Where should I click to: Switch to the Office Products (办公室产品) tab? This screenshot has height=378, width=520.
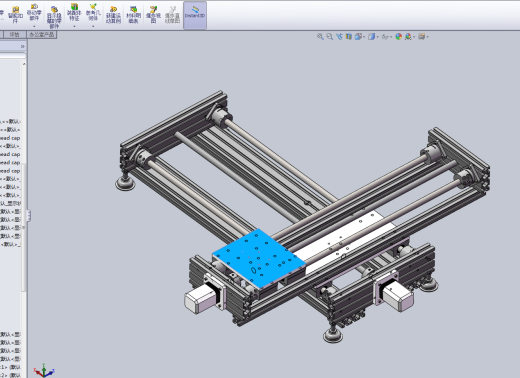click(42, 34)
